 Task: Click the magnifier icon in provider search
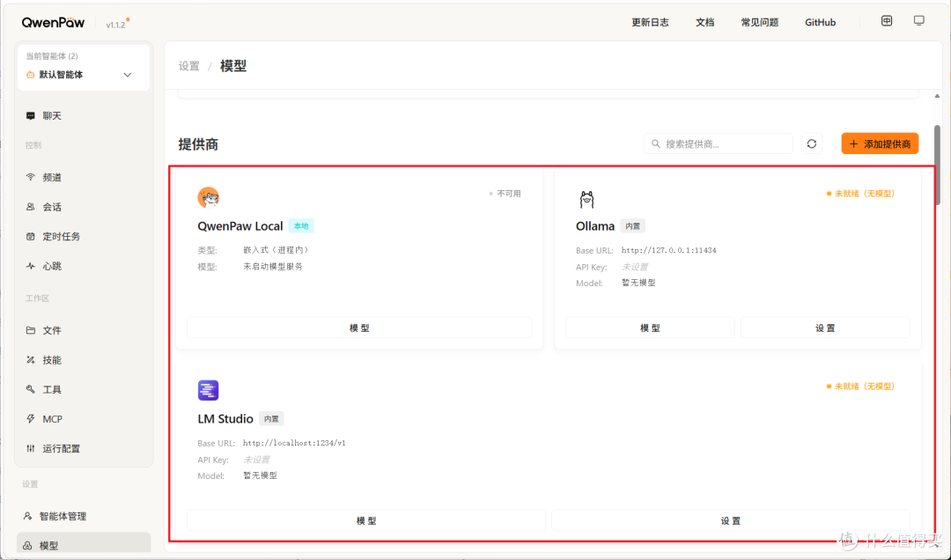click(656, 144)
